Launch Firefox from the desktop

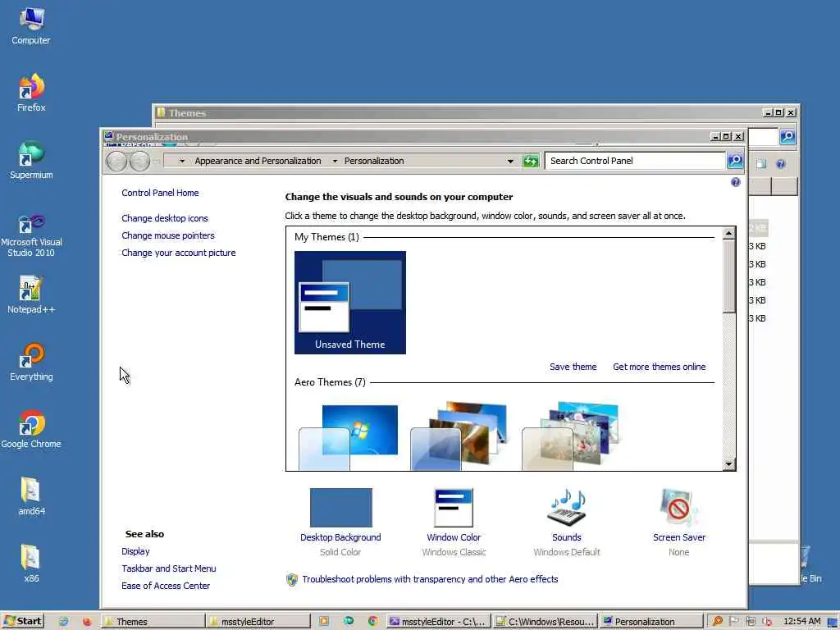click(31, 93)
